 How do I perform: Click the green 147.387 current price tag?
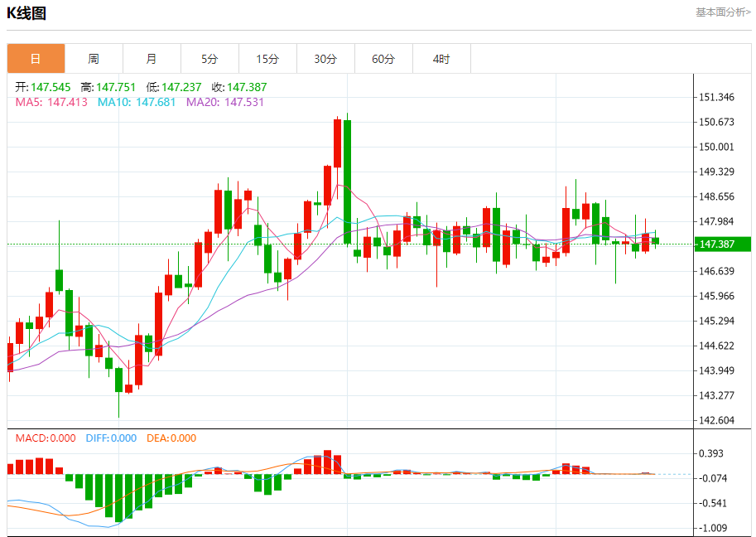click(x=717, y=244)
